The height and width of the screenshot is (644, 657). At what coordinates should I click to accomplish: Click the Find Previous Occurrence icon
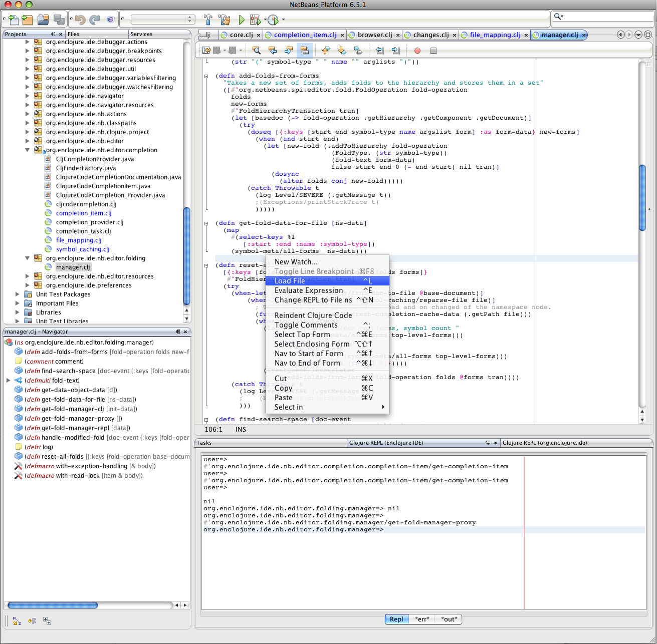(273, 50)
